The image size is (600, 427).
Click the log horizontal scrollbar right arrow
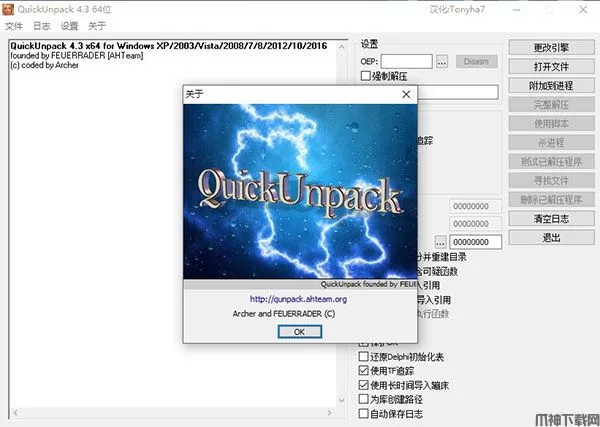click(x=329, y=412)
